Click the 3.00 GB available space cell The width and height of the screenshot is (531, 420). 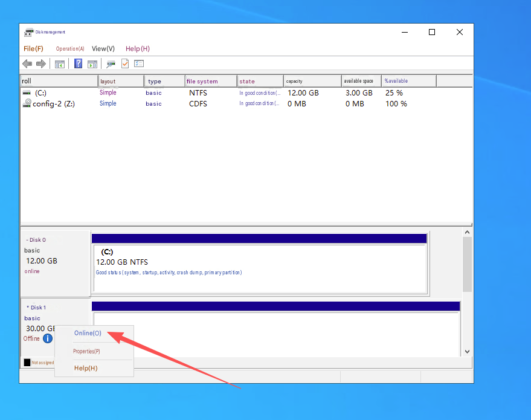pos(359,93)
